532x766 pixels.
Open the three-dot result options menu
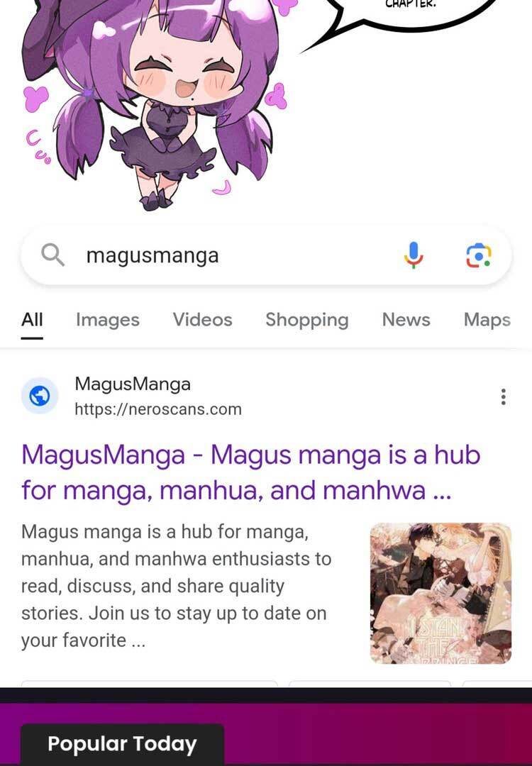(503, 396)
